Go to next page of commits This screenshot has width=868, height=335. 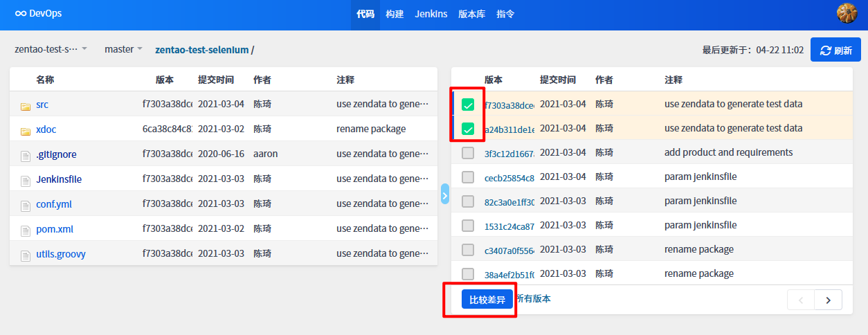coord(828,300)
